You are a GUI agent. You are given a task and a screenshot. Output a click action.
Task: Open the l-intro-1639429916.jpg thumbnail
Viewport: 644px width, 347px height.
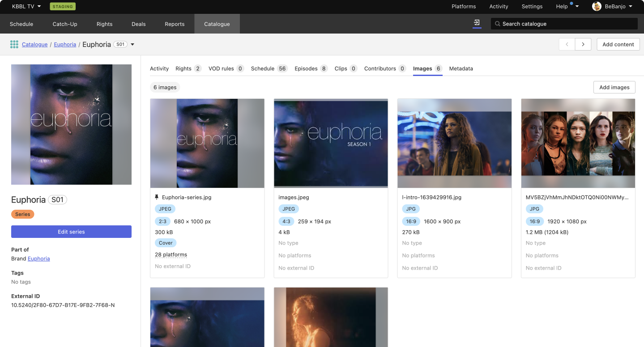point(454,143)
